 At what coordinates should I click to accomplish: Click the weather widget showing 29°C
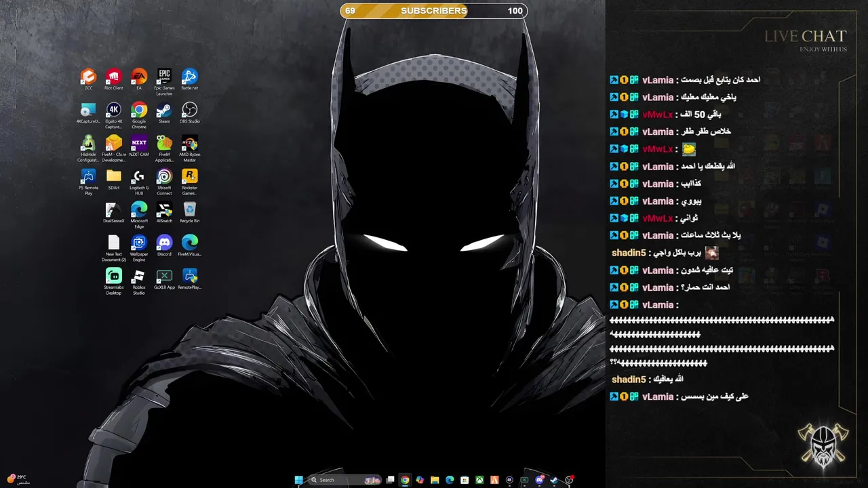point(18,479)
